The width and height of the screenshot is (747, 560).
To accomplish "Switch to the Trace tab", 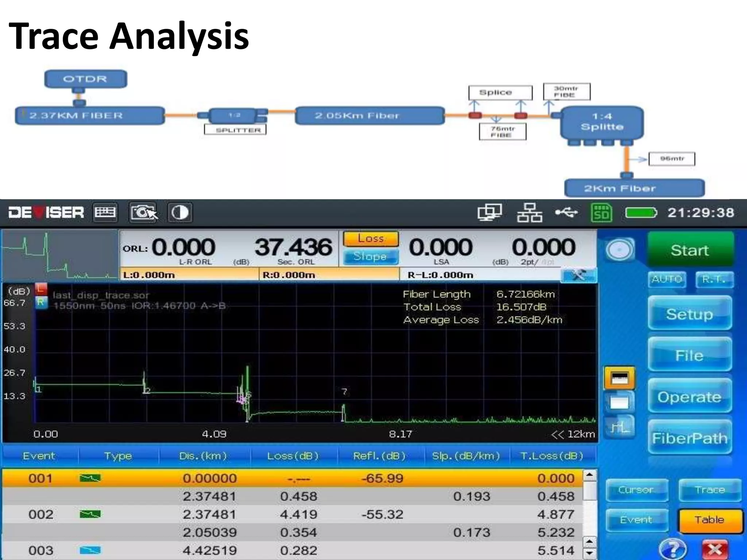I will [710, 490].
